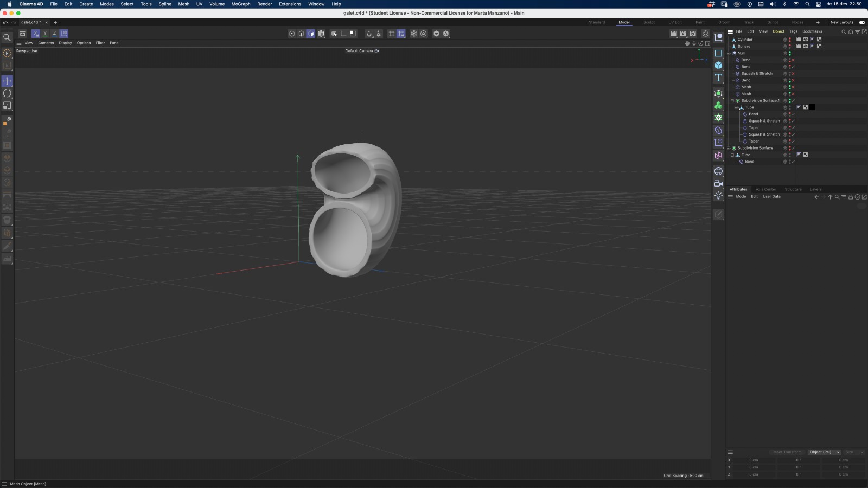Select the Cylinder object in Object Manager
This screenshot has height=488, width=868.
coord(745,40)
